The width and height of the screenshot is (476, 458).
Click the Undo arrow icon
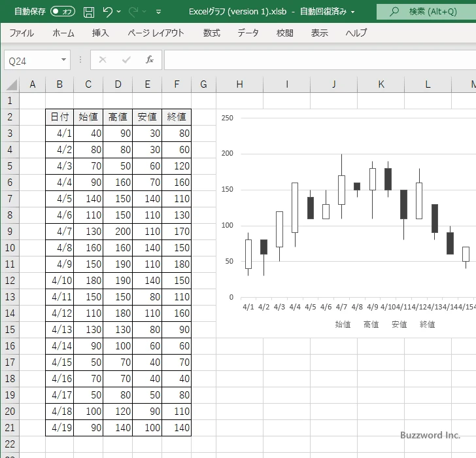(107, 12)
